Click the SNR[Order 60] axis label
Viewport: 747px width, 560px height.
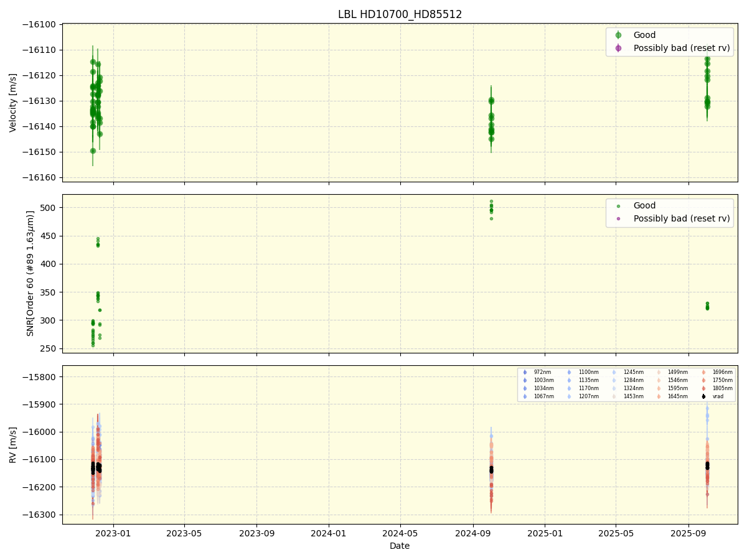31,273
